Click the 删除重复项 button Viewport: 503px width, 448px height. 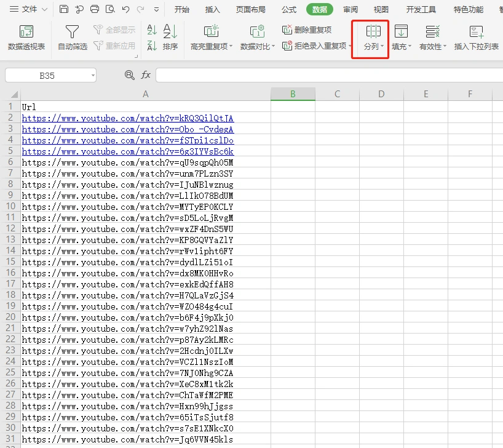tap(307, 30)
